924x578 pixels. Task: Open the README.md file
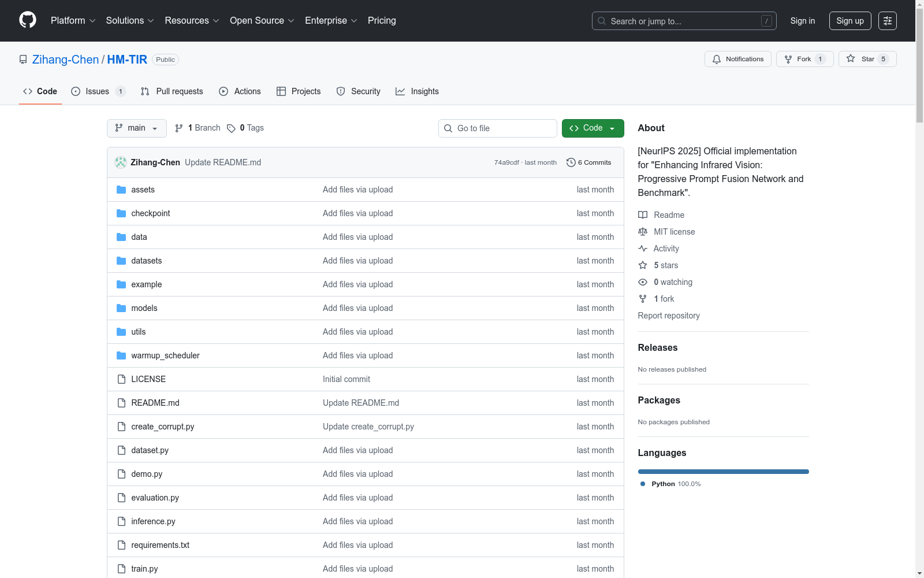(155, 403)
